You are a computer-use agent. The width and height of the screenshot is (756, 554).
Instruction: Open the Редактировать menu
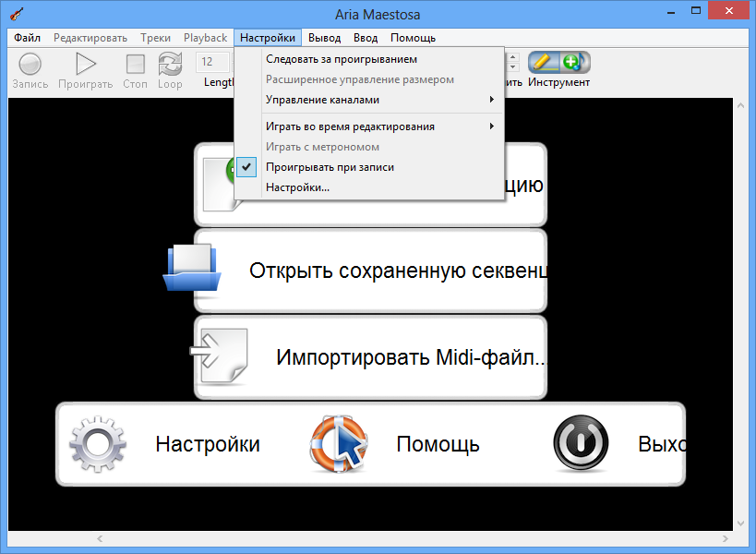[90, 38]
